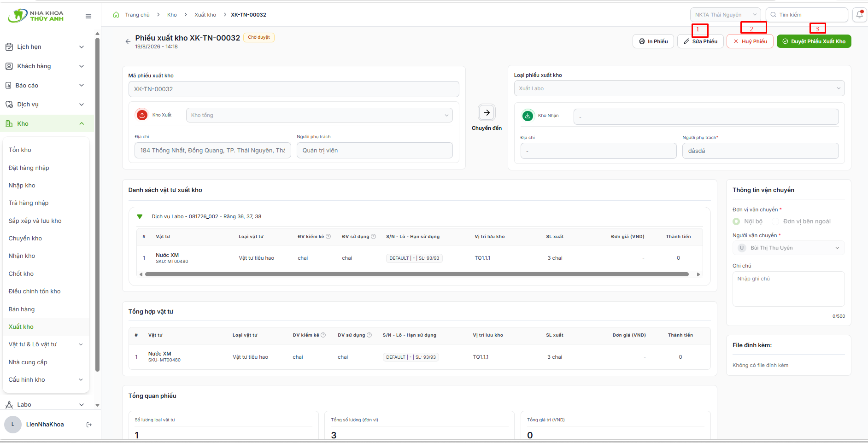Image resolution: width=868 pixels, height=443 pixels.
Task: Open Nhập kho menu item
Action: tap(22, 186)
